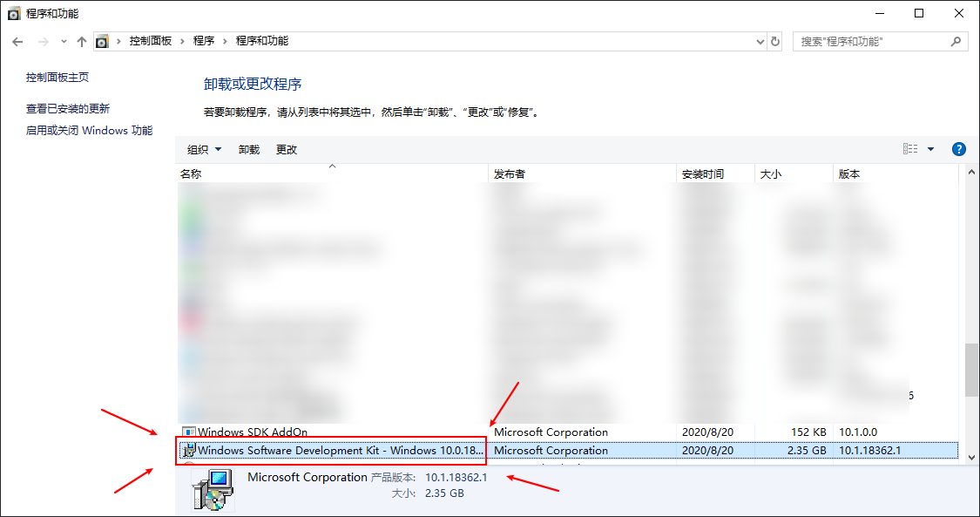Go to 控制面板主页
The width and height of the screenshot is (980, 517).
click(x=57, y=78)
